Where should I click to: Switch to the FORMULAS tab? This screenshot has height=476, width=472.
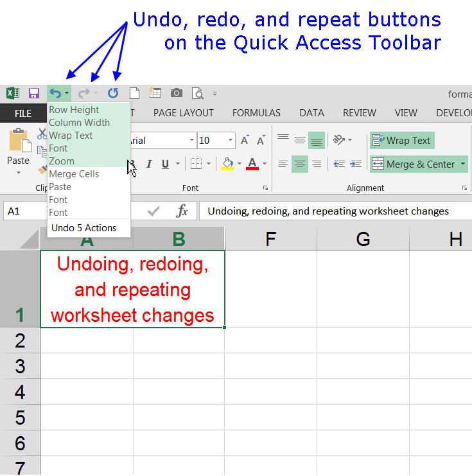point(256,113)
